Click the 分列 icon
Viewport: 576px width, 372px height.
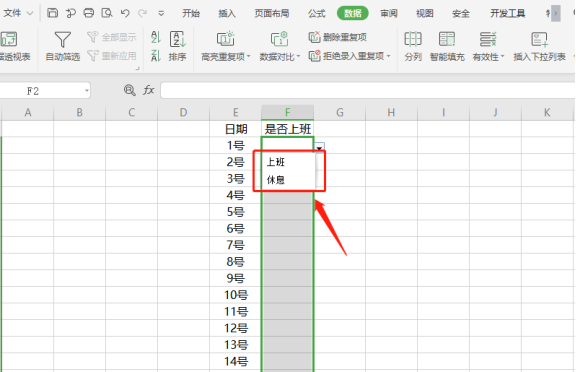(413, 39)
